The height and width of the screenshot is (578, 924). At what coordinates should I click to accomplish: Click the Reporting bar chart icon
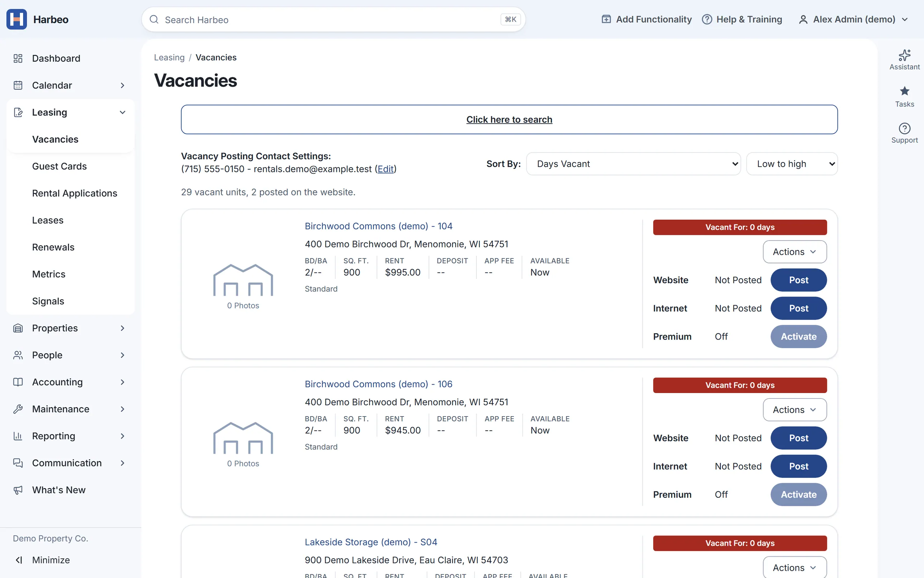coord(18,436)
